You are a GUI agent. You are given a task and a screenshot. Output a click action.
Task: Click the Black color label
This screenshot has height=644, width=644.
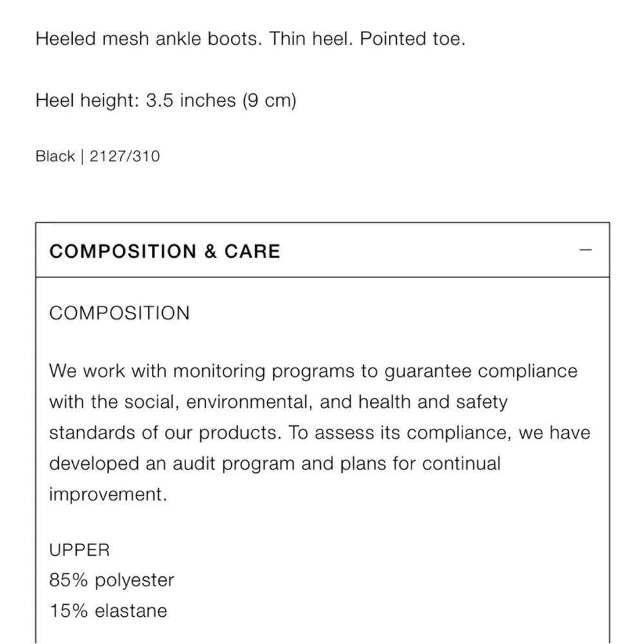pos(55,156)
